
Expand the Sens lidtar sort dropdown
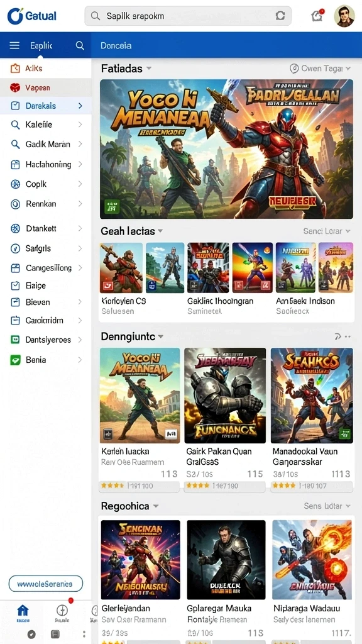327,506
